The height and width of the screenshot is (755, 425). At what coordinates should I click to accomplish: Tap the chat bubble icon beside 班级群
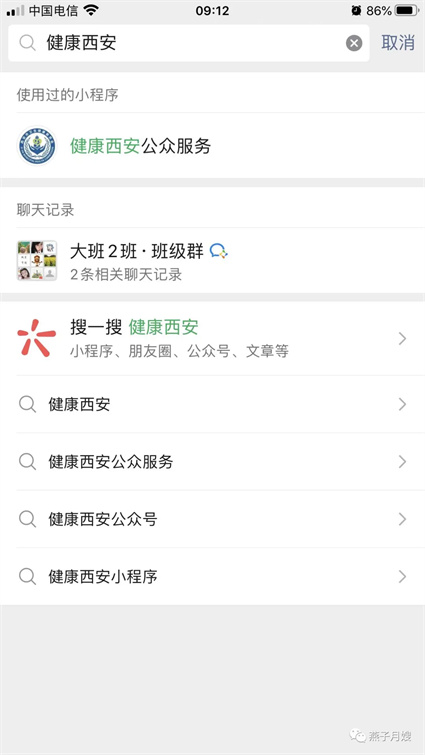(219, 250)
